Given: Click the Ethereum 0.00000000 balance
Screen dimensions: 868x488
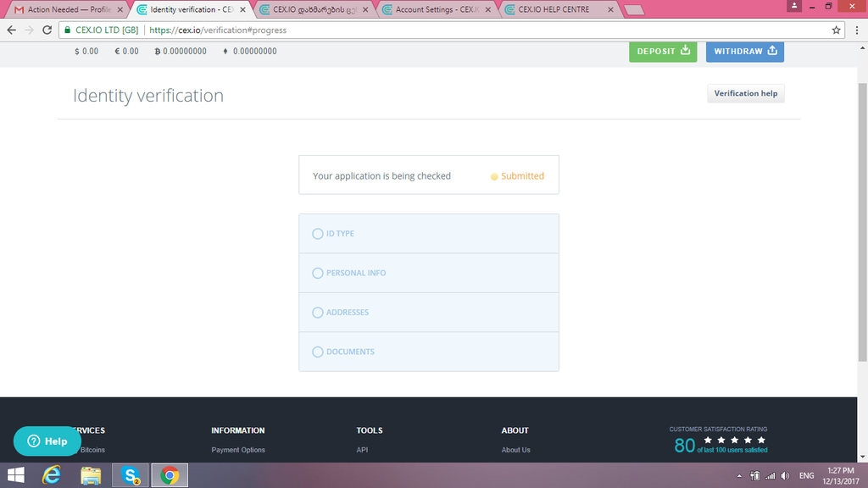Looking at the screenshot, I should coord(250,51).
